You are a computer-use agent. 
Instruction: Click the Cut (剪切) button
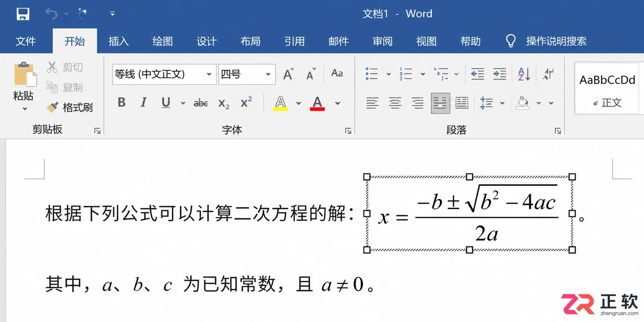pyautogui.click(x=65, y=68)
